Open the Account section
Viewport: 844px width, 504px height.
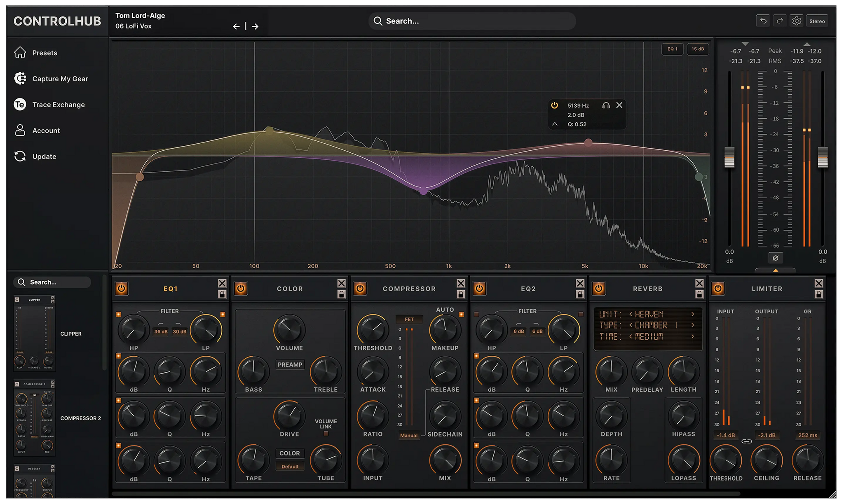click(x=37, y=131)
